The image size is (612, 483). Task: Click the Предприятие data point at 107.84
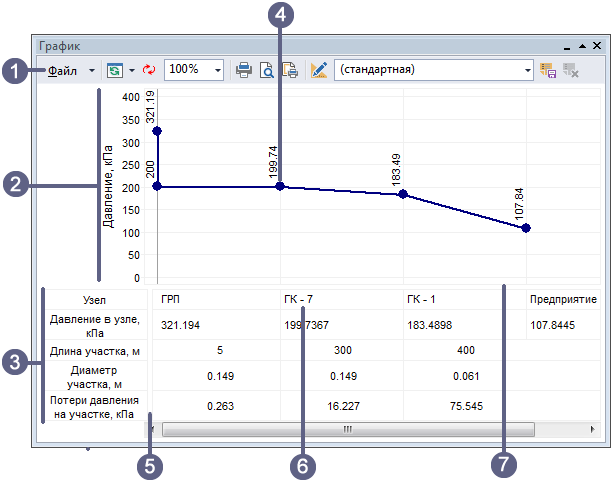click(x=526, y=228)
